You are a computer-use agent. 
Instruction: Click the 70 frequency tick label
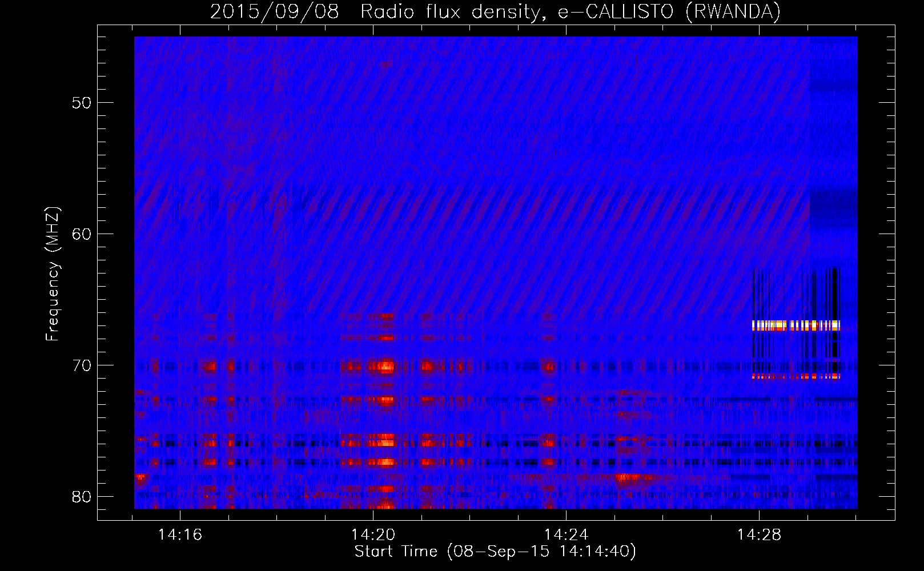pyautogui.click(x=81, y=365)
